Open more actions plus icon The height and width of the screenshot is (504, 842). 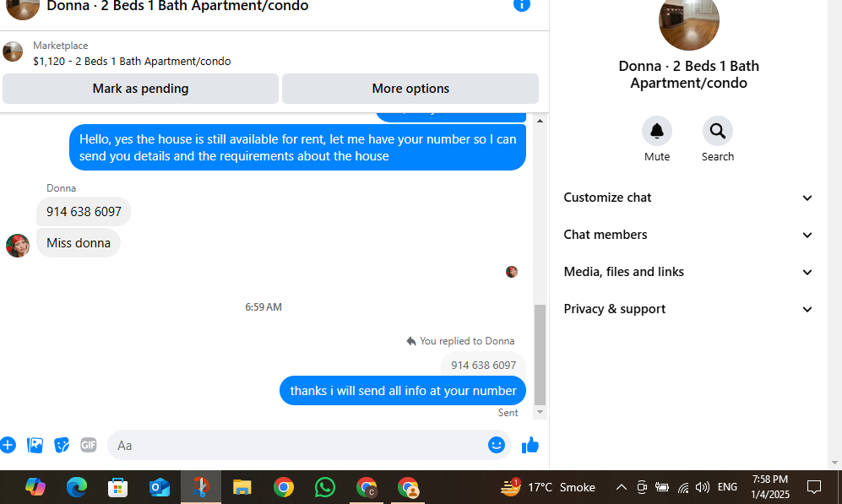click(8, 445)
